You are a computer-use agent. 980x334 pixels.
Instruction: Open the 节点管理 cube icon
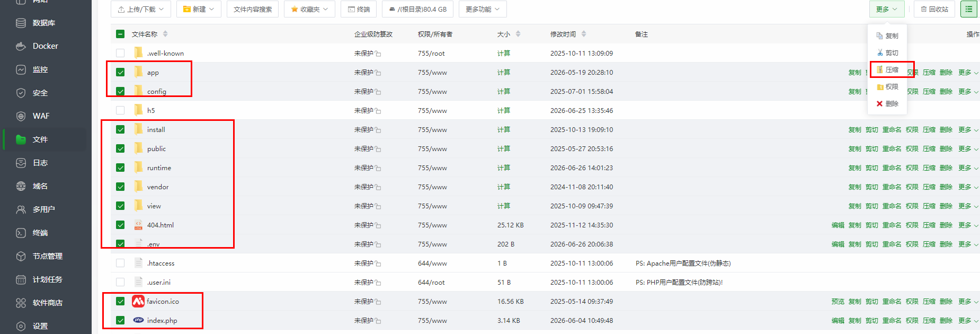21,256
